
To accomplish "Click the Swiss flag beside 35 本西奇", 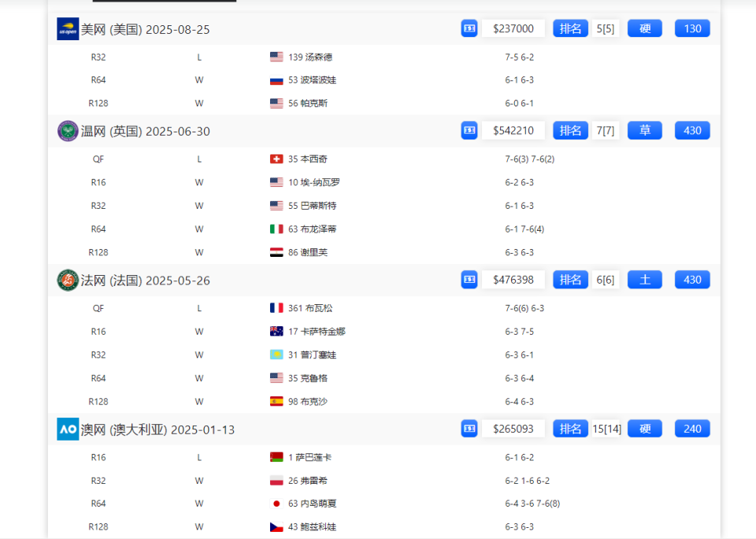I will tap(276, 158).
